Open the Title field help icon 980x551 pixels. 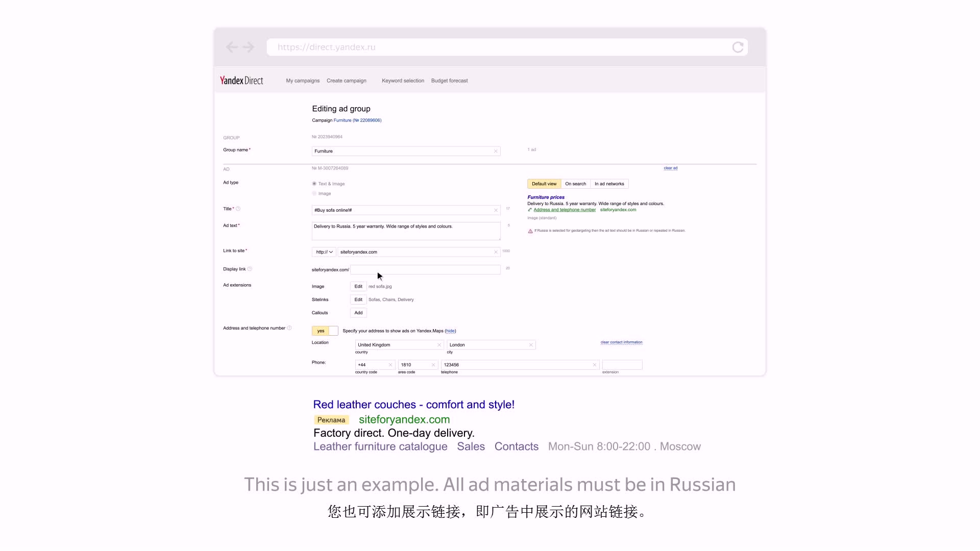pyautogui.click(x=238, y=209)
